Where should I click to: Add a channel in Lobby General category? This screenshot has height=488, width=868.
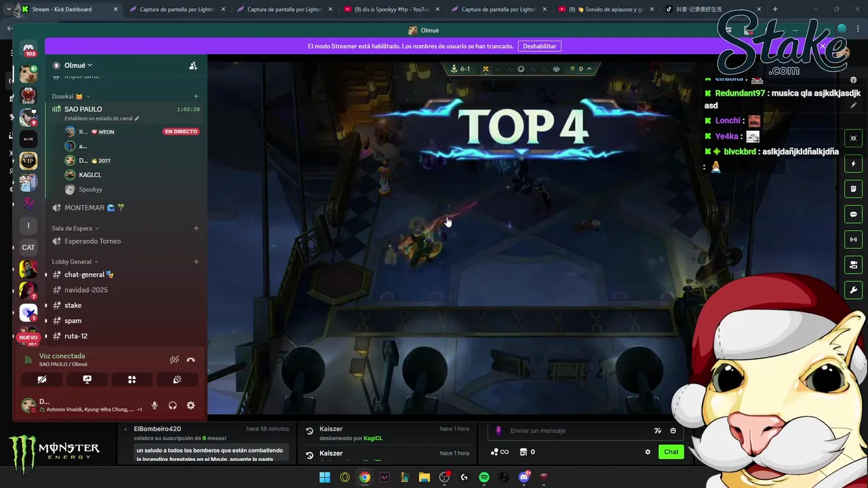(x=196, y=262)
